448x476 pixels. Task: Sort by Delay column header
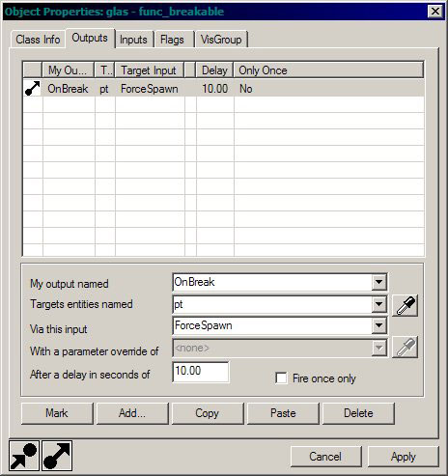[214, 70]
